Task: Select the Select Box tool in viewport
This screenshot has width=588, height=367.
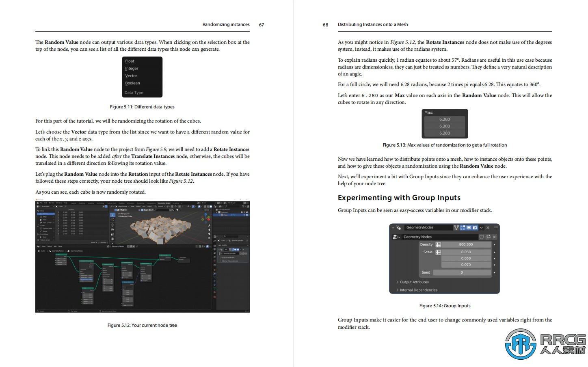Action: coord(112,215)
